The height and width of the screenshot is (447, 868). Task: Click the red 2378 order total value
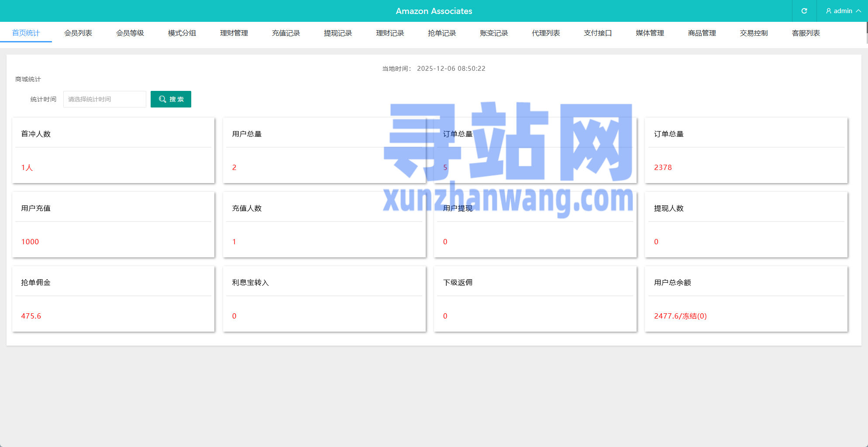pyautogui.click(x=663, y=167)
